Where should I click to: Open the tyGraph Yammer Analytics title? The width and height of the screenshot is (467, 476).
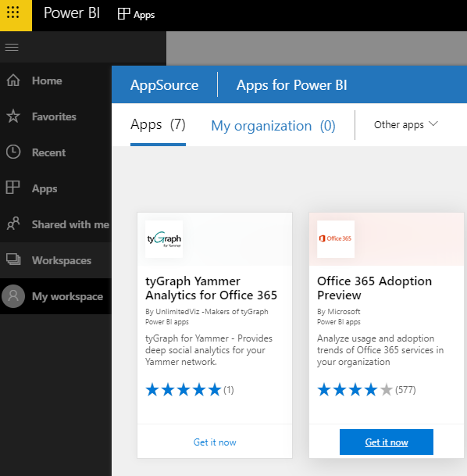tap(211, 288)
